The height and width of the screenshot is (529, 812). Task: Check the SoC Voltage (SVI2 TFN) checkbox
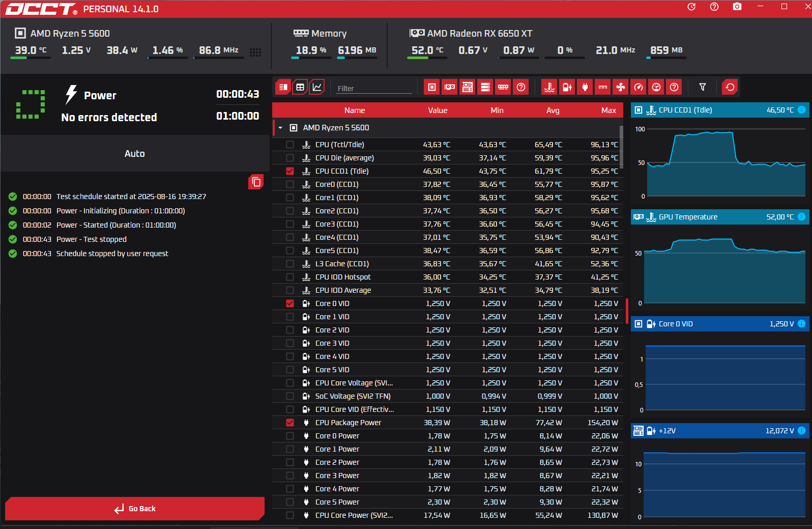(x=290, y=396)
